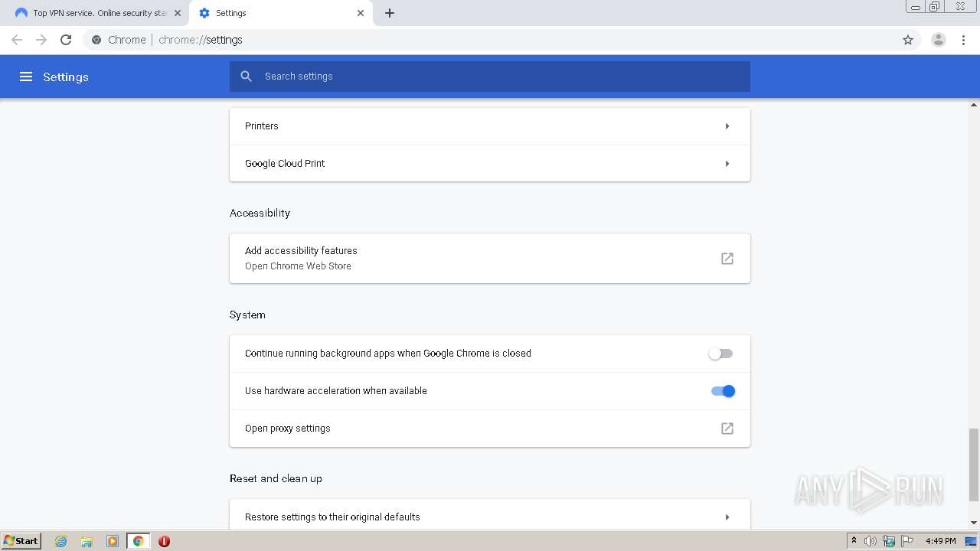Open external link icon for accessibility features
Screen dimensions: 980x551
(x=727, y=259)
